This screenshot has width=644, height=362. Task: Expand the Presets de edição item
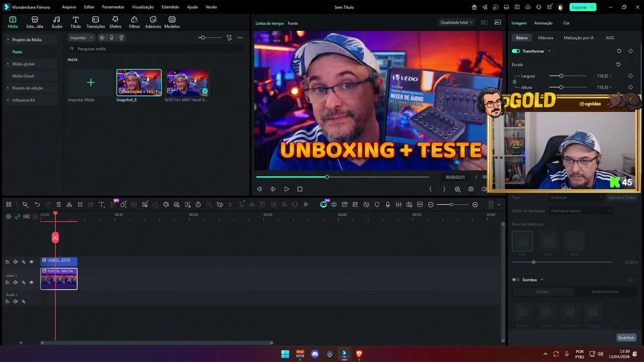click(x=8, y=88)
